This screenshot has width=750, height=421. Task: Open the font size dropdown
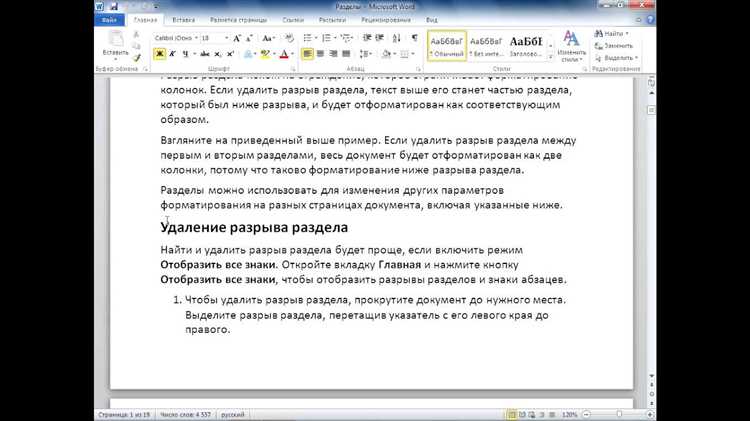point(226,38)
